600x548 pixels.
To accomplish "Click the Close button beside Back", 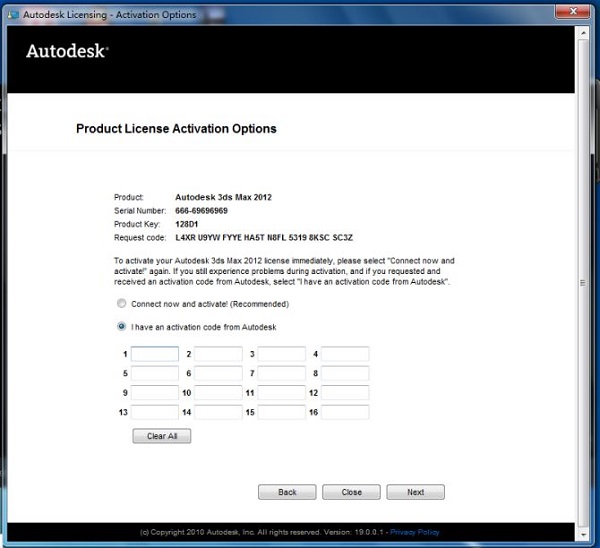I will (351, 492).
